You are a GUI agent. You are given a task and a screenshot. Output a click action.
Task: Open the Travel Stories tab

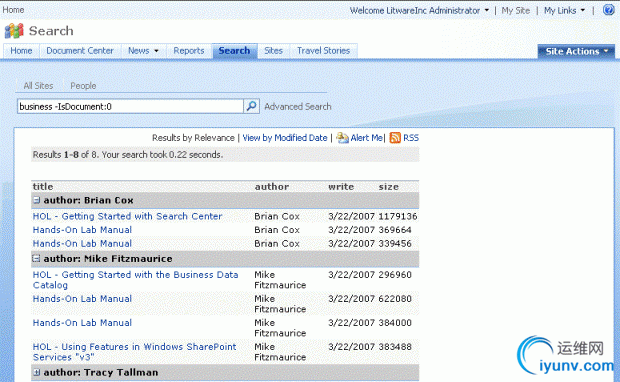[x=323, y=51]
